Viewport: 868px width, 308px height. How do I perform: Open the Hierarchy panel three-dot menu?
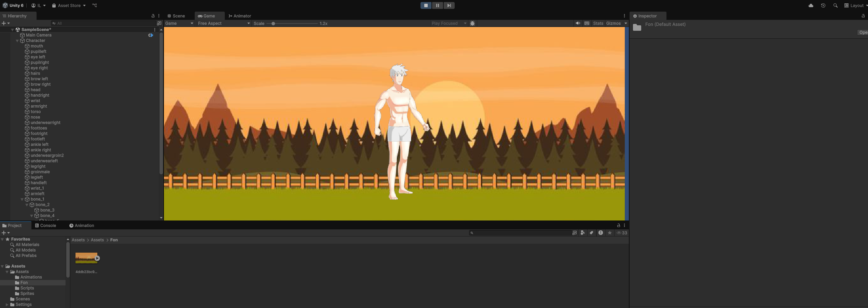click(x=159, y=16)
